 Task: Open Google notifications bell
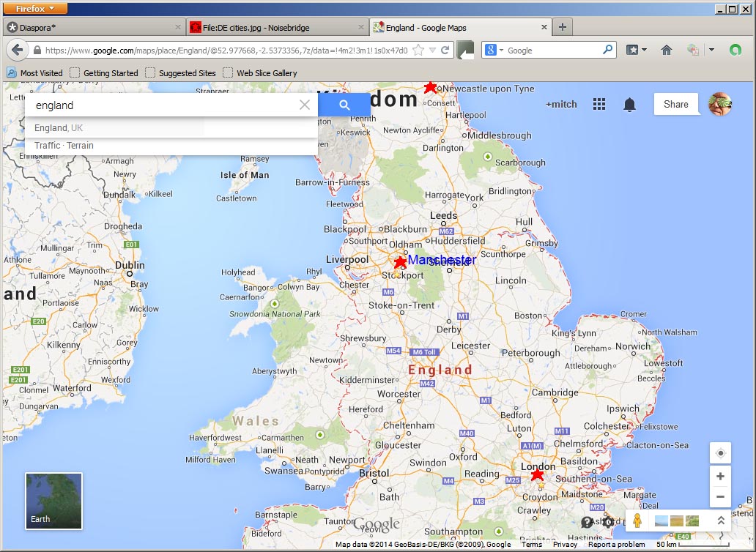(629, 105)
